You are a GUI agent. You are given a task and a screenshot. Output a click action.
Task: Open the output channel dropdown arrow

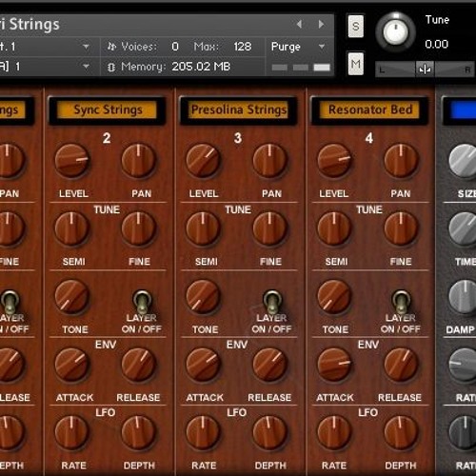click(86, 47)
